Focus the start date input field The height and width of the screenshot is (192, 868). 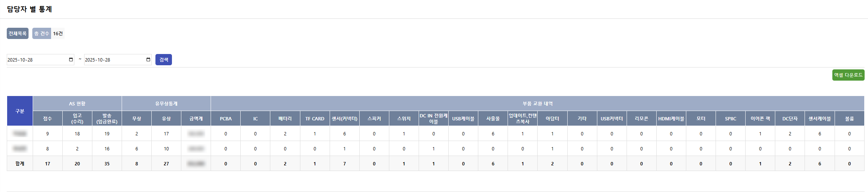click(x=36, y=60)
